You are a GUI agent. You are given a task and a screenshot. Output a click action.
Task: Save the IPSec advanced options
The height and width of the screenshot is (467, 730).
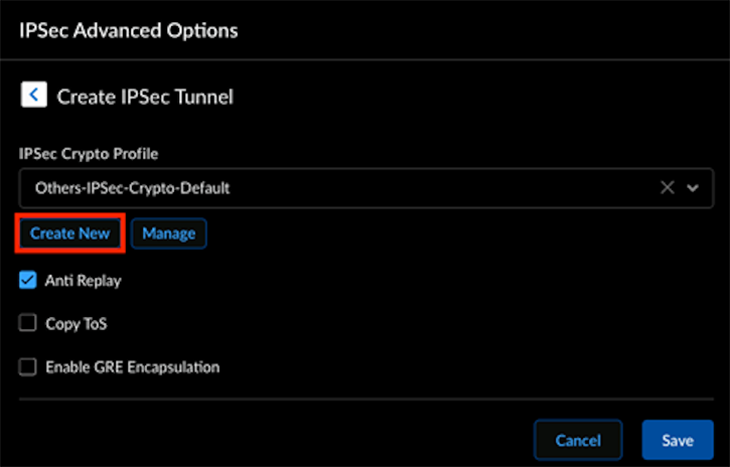(x=677, y=440)
